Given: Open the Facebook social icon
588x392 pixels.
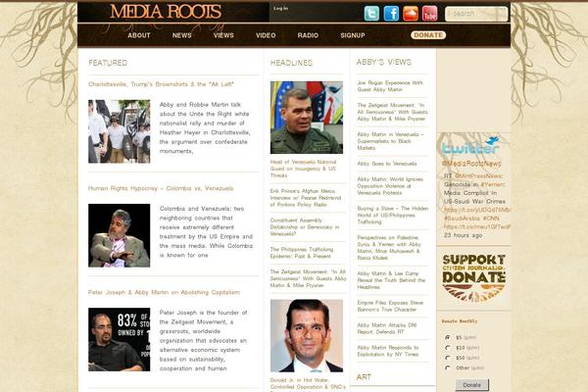Looking at the screenshot, I should click(x=391, y=14).
